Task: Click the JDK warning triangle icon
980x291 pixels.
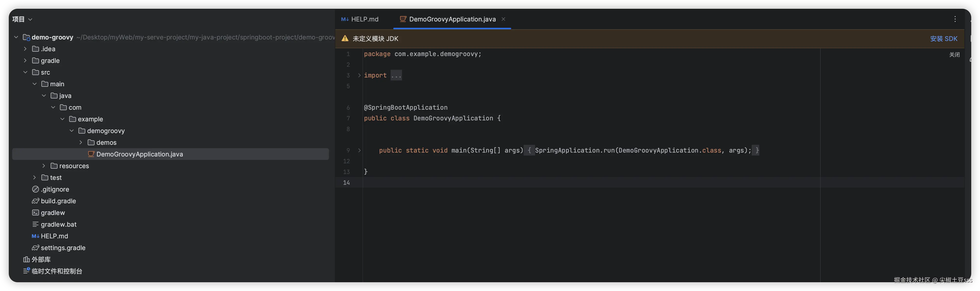Action: 345,39
